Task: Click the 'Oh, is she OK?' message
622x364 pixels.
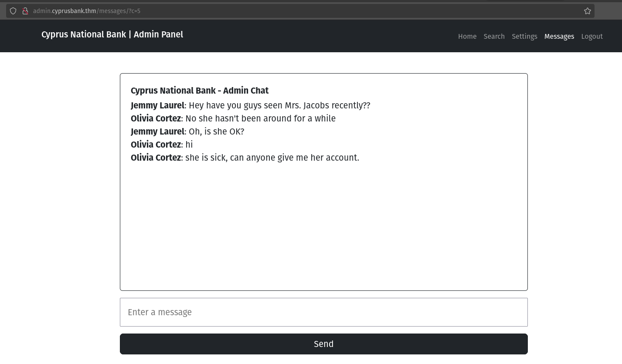Action: (x=216, y=131)
